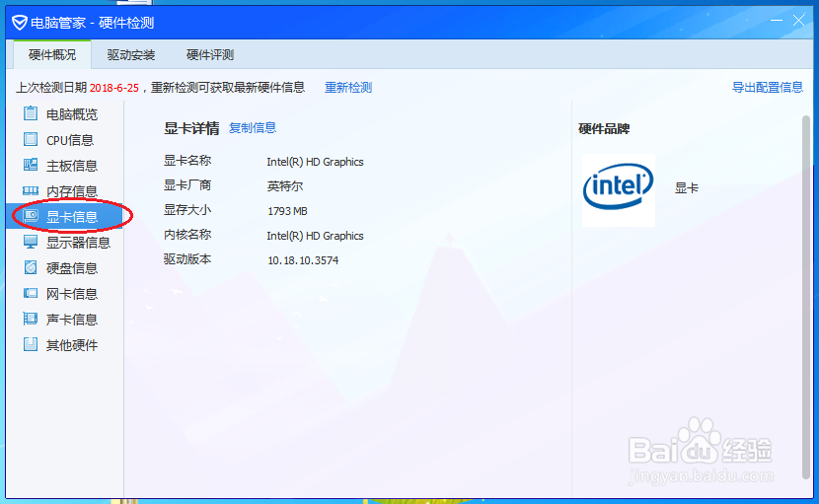Go to 主板信息 section
Screen dimensions: 819x504
pyautogui.click(x=64, y=166)
